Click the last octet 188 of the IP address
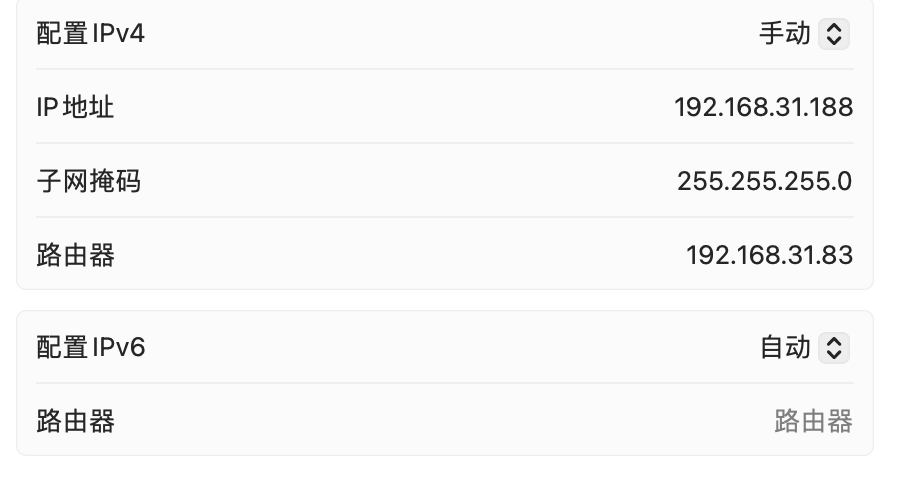Image resolution: width=908 pixels, height=498 pixels. tap(832, 107)
